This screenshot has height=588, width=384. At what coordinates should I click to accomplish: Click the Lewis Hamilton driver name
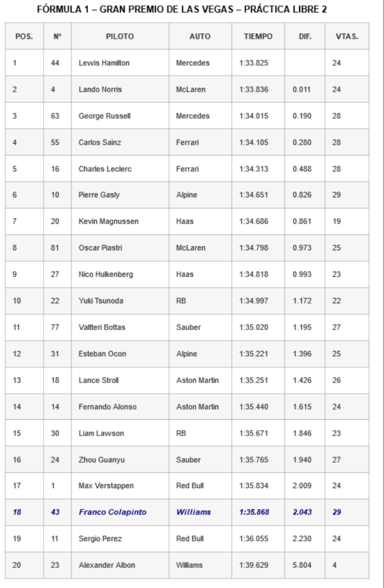[104, 63]
